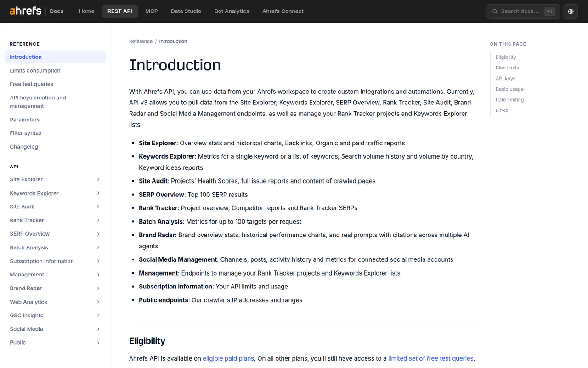Expand the Rank Tracker chevron
The image size is (588, 368).
(98, 220)
